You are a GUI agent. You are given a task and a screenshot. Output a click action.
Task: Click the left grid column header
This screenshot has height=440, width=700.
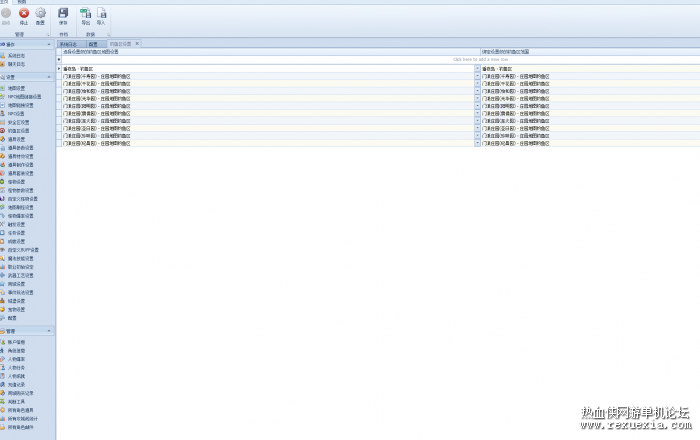coord(271,52)
